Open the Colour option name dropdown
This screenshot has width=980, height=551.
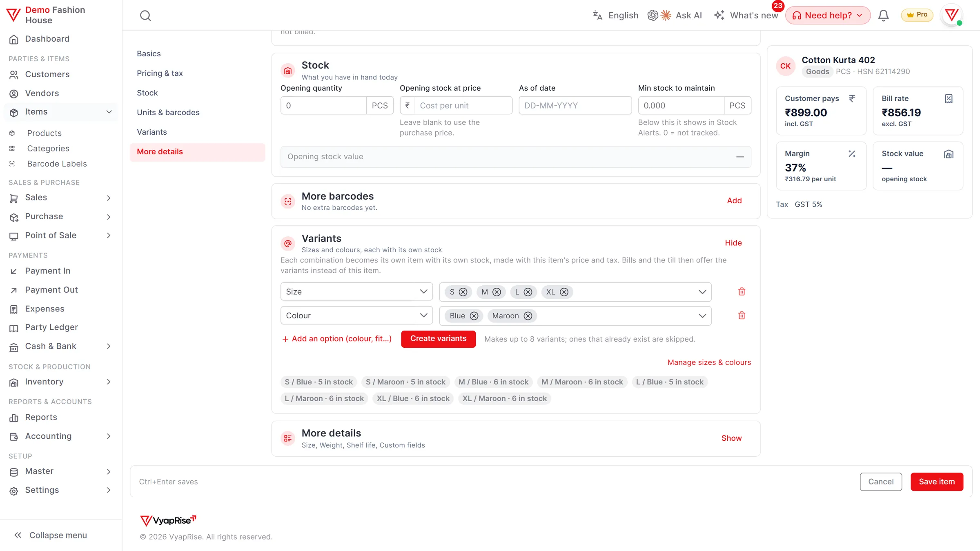(356, 315)
